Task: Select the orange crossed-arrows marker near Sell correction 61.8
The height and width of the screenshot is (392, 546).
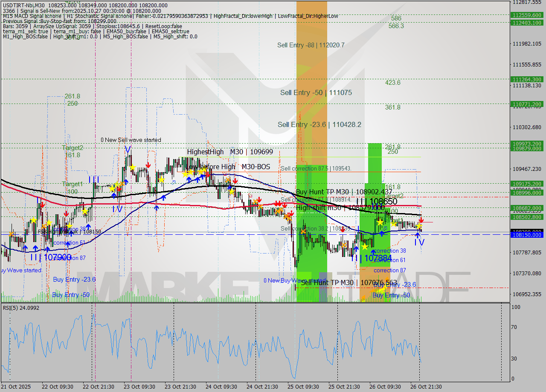Action: (279, 210)
